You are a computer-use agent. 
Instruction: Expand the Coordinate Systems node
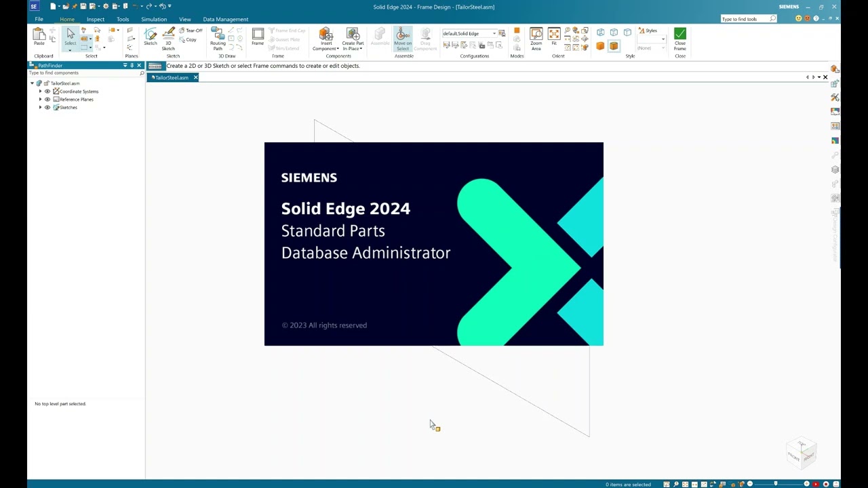[x=40, y=91]
